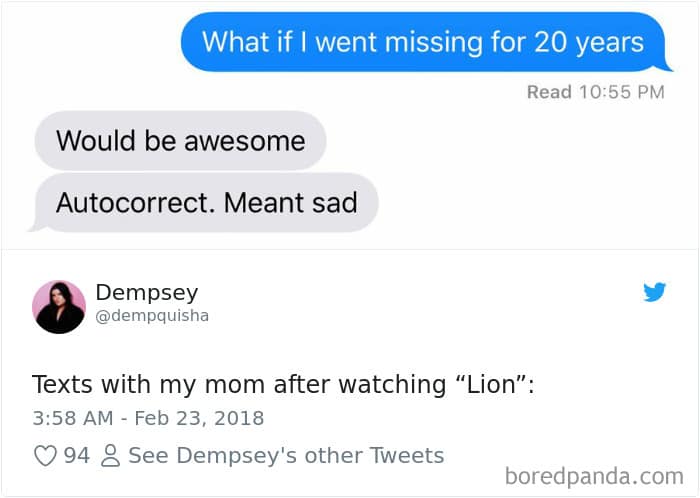Click the "Read" receipt label
Image resolution: width=700 pixels, height=498 pixels.
point(549,92)
